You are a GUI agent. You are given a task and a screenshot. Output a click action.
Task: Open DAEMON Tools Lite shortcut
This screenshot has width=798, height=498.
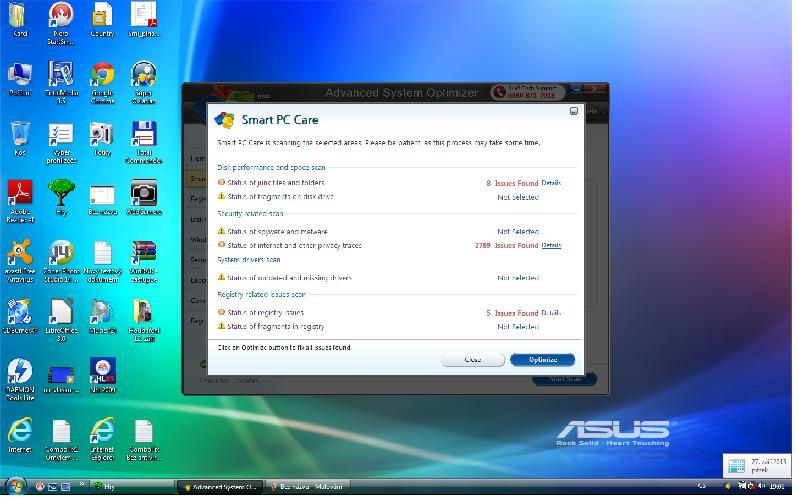20,379
